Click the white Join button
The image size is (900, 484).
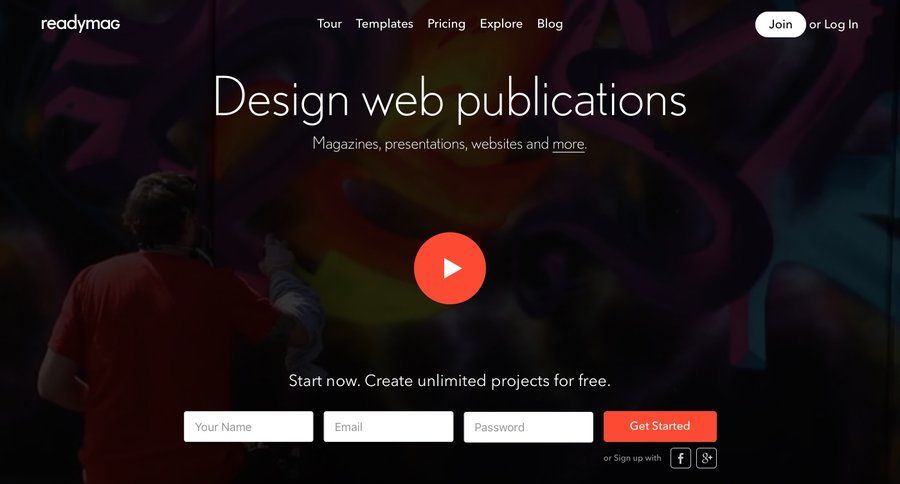click(780, 24)
